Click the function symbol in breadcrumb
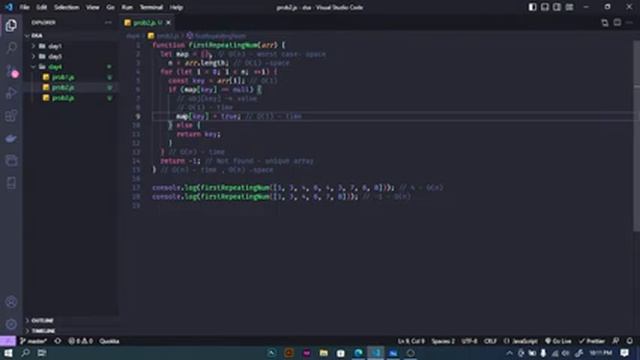 (x=216, y=36)
